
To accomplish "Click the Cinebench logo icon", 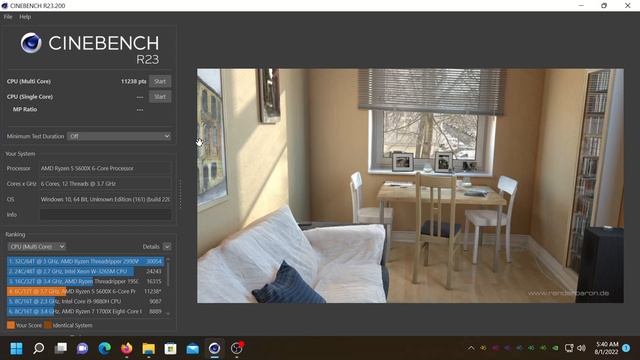I will click(x=31, y=43).
